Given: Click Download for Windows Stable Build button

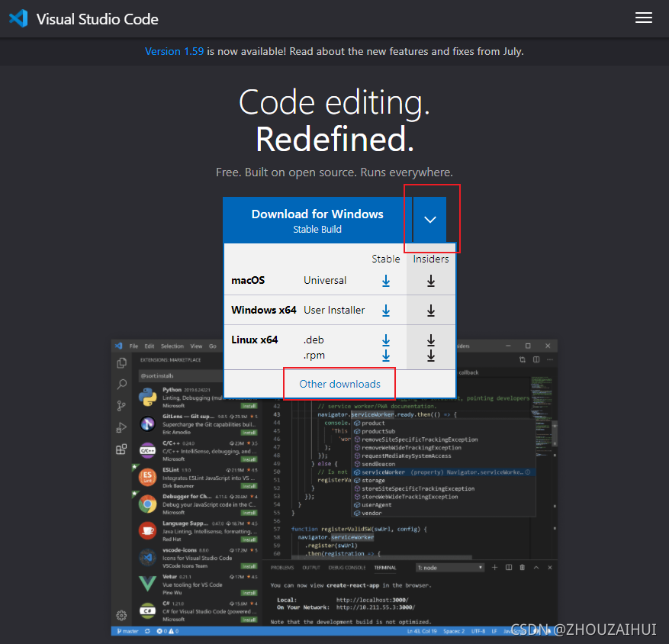Looking at the screenshot, I should coord(317,221).
